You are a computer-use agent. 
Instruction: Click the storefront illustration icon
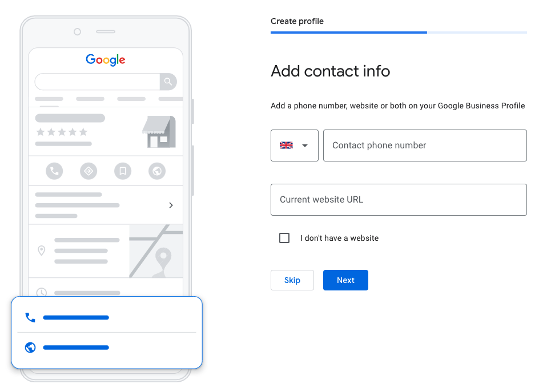[x=159, y=132]
